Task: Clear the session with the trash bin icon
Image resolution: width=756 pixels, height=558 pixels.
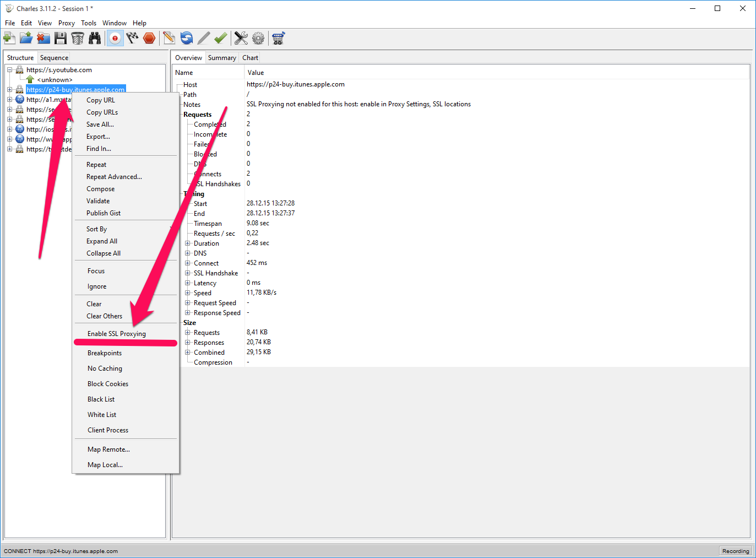Action: click(78, 38)
